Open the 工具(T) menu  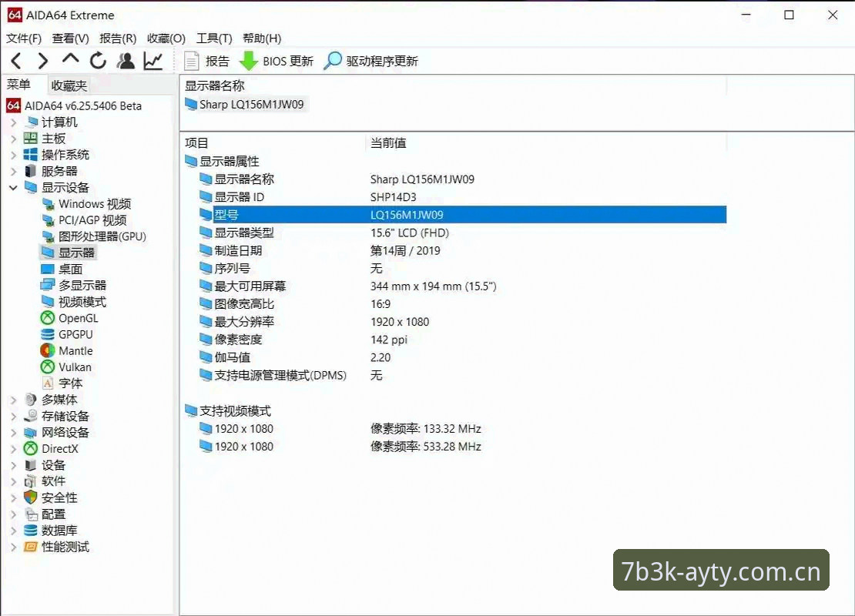214,38
